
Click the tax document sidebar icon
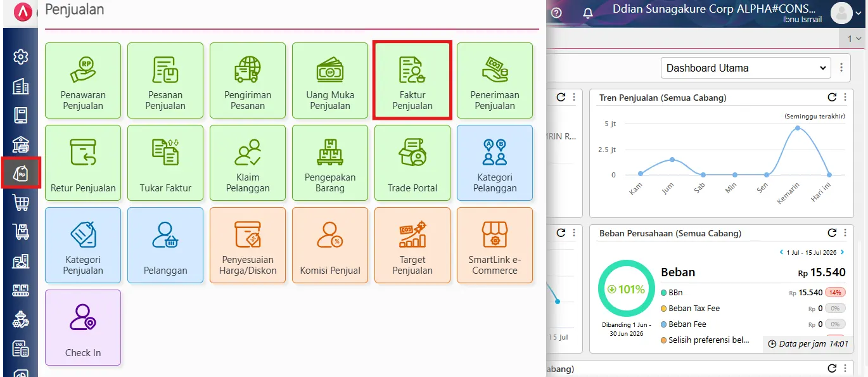tap(21, 348)
